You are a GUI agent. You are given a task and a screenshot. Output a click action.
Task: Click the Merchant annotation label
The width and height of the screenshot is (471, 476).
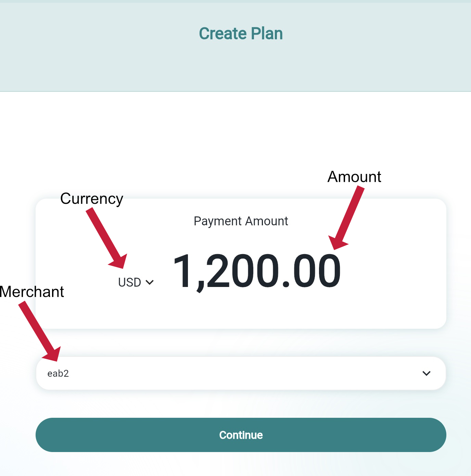(32, 292)
